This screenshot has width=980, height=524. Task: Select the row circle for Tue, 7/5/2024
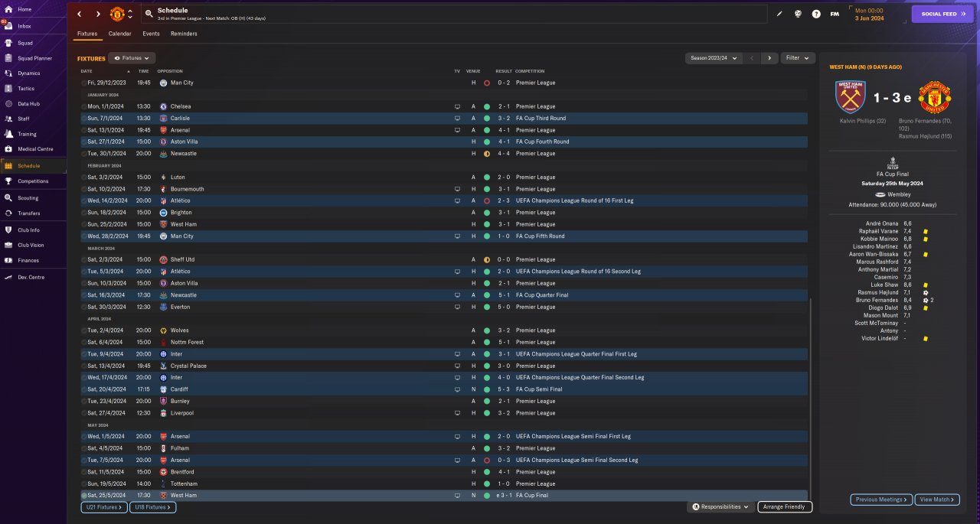(x=84, y=461)
